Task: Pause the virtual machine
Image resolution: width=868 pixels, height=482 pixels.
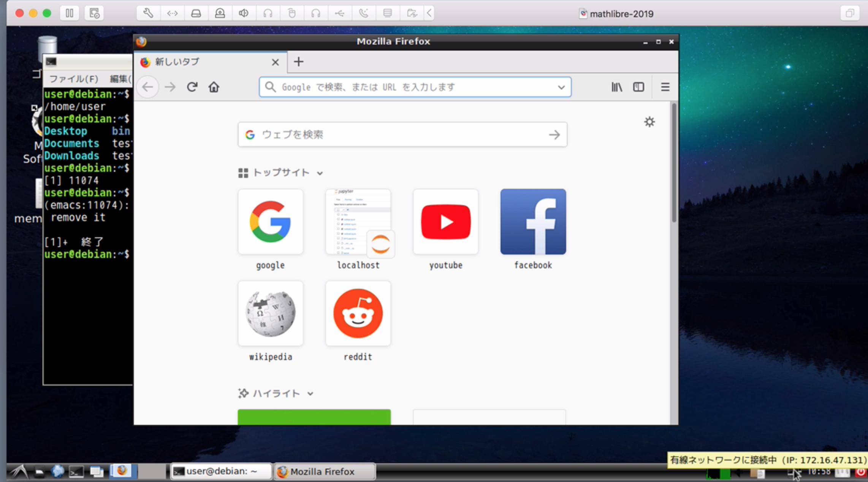Action: coord(70,13)
